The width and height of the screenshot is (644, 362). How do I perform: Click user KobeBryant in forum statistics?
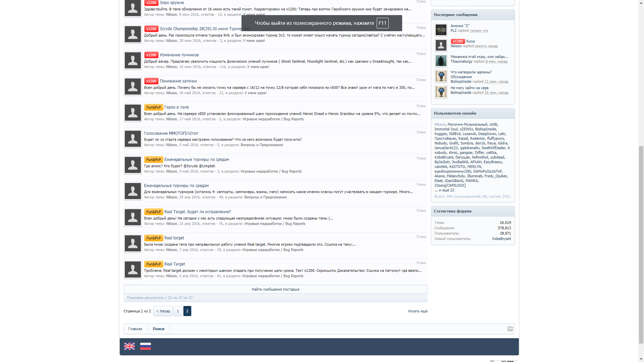[x=501, y=239]
